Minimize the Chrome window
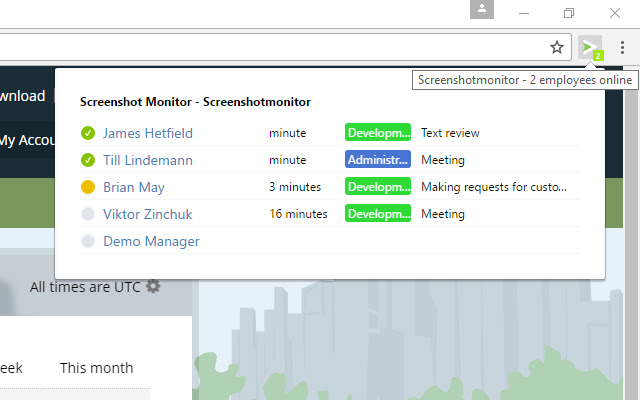Viewport: 640px width, 400px height. 524,13
